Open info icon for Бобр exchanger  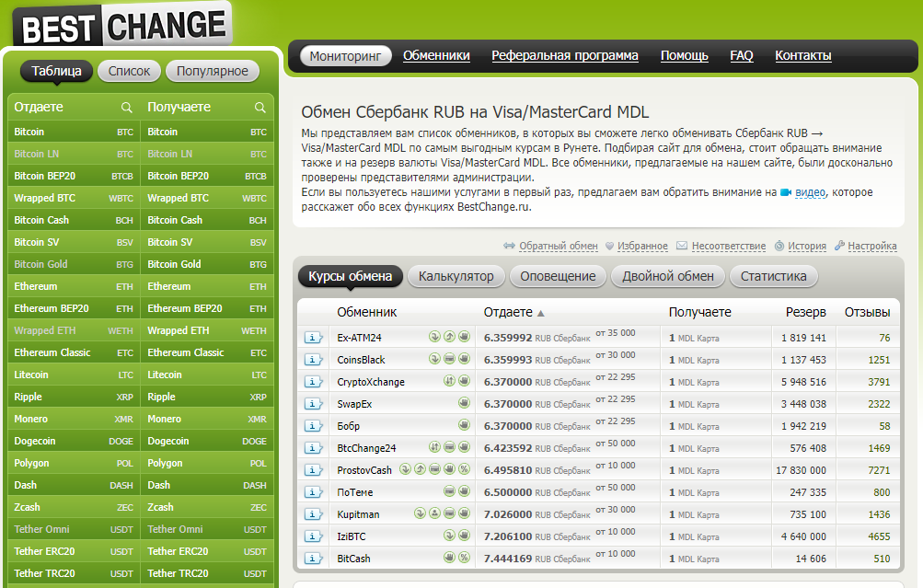(313, 426)
